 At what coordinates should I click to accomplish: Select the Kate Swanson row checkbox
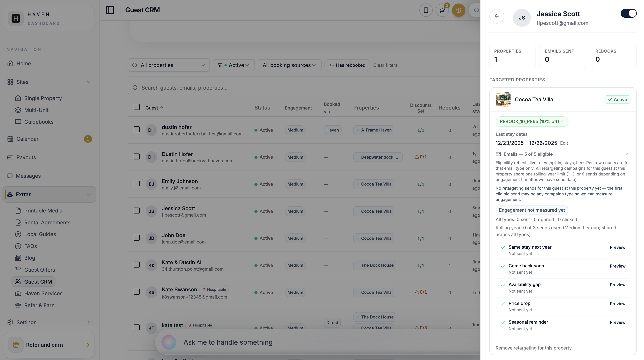137,292
